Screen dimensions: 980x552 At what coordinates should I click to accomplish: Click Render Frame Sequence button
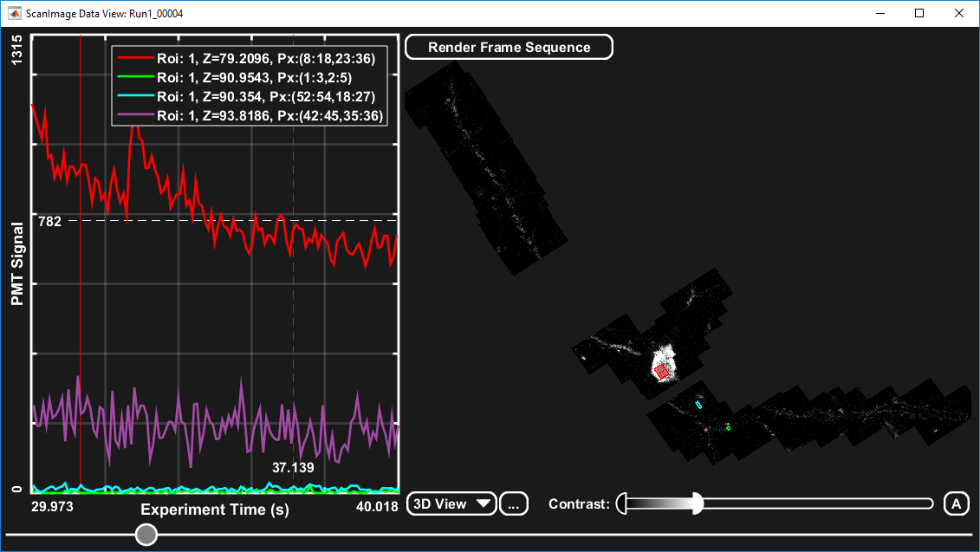pyautogui.click(x=509, y=48)
